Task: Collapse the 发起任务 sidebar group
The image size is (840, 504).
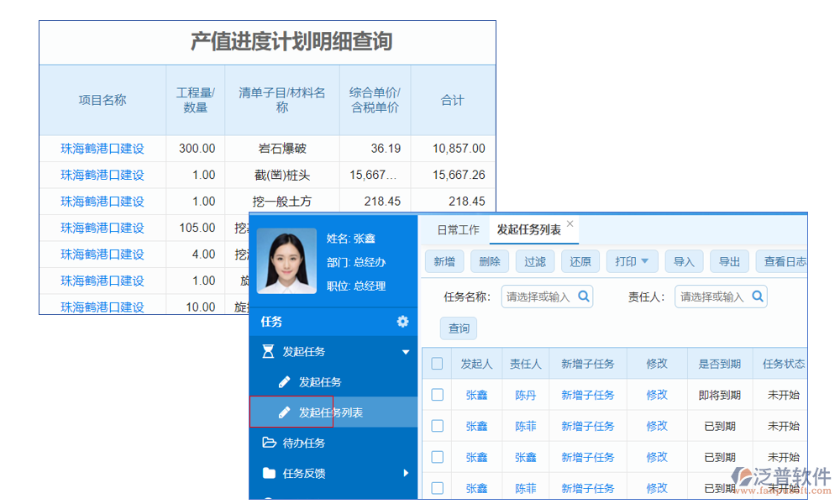Action: [406, 352]
